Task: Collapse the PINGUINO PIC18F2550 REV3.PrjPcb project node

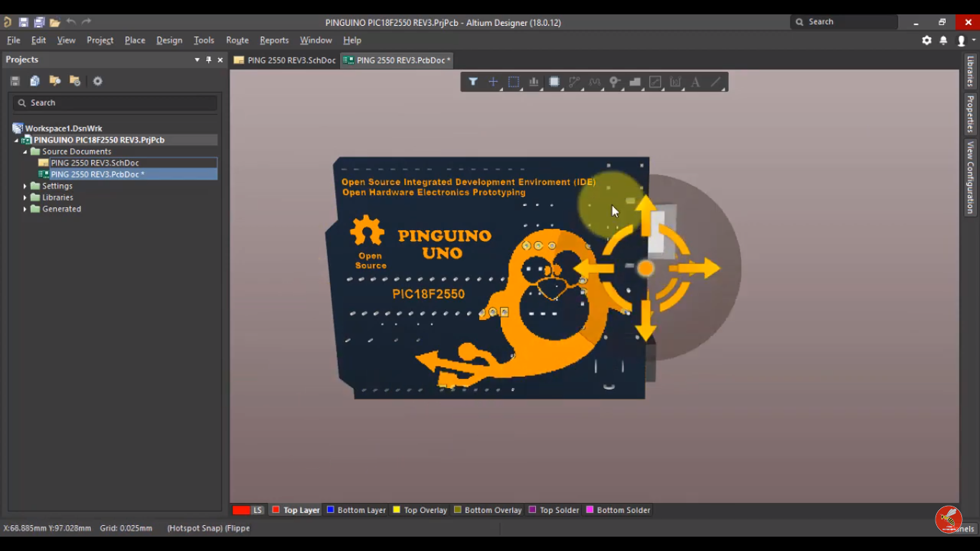Action: [17, 140]
